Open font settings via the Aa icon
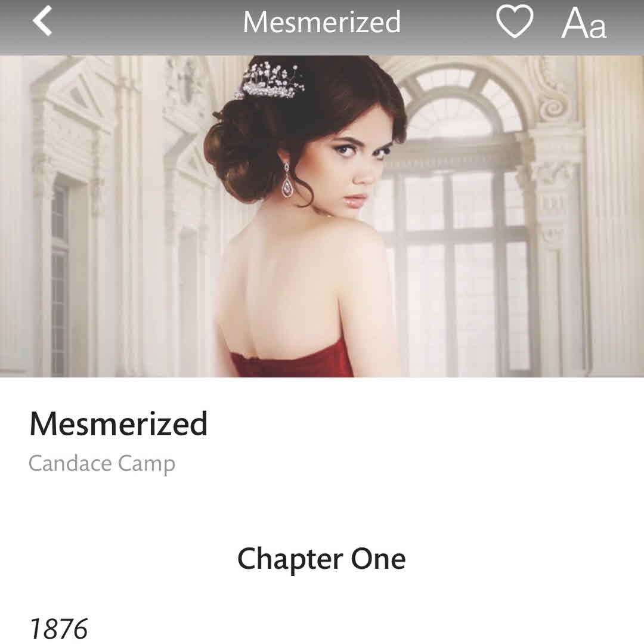 pos(584,23)
